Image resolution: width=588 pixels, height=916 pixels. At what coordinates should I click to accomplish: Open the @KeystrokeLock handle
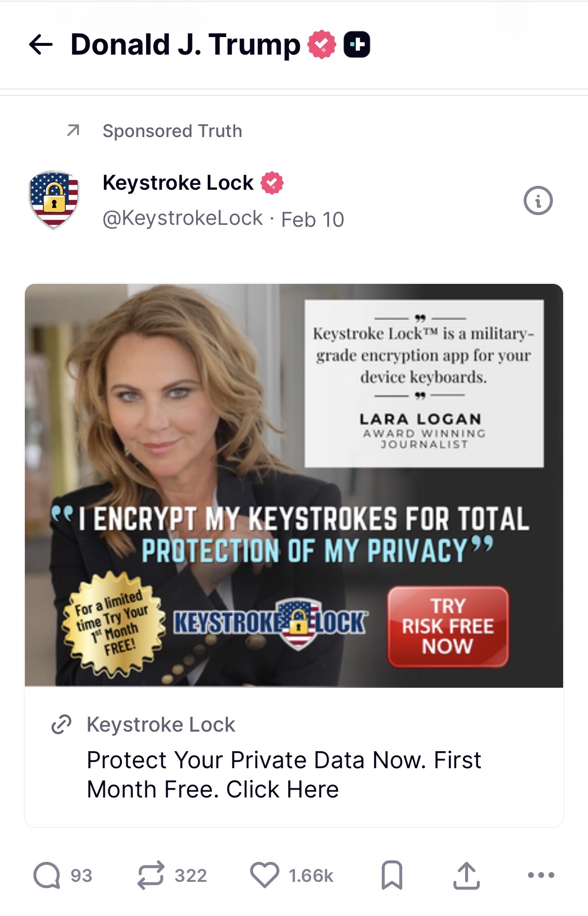click(182, 218)
